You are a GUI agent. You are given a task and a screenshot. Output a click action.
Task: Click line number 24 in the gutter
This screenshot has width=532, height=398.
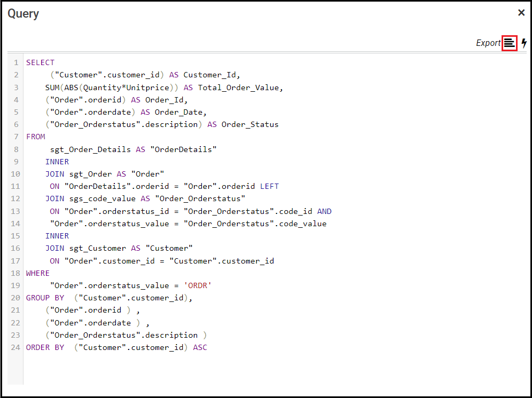[15, 347]
